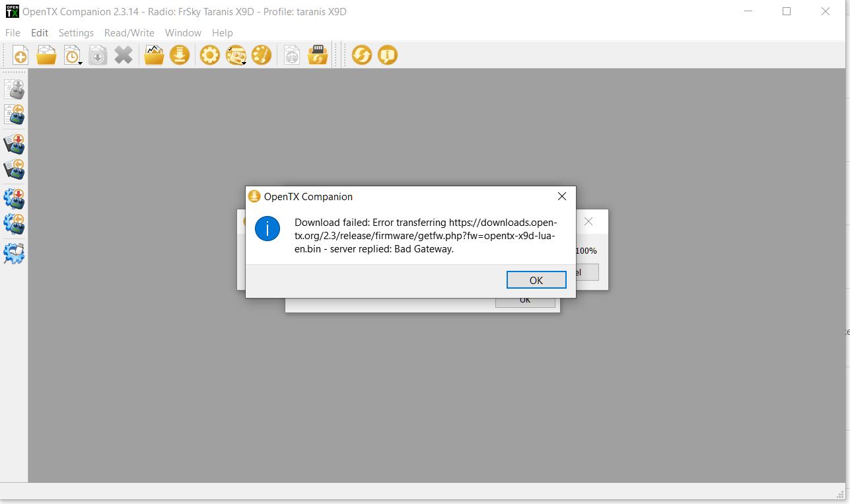
Task: Open the radio profile editing palette icon
Action: coord(262,55)
